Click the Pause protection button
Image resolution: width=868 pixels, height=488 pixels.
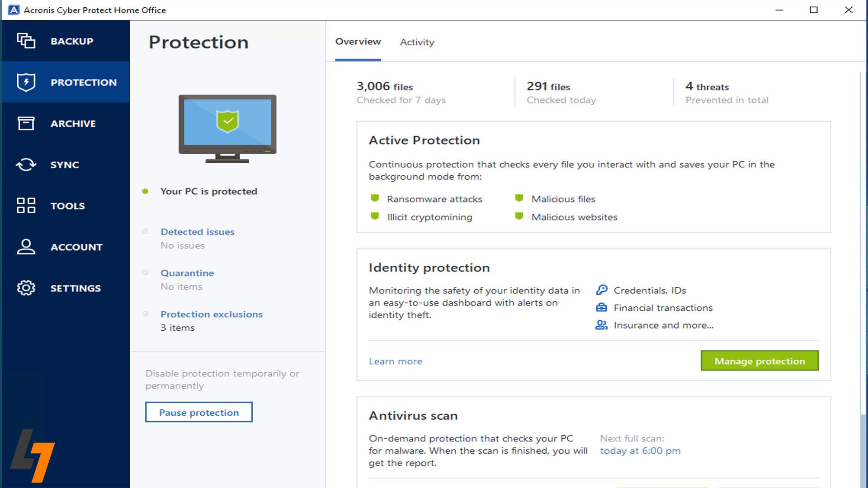(x=198, y=412)
